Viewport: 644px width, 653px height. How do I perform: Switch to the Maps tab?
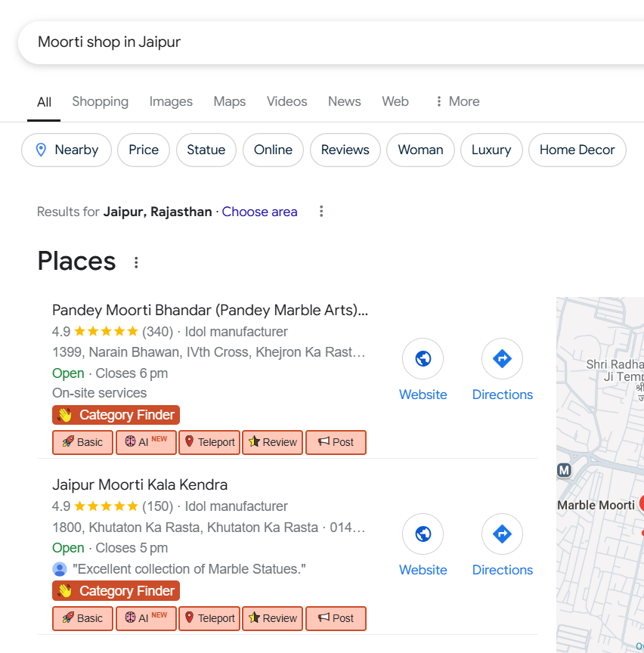[x=229, y=101]
